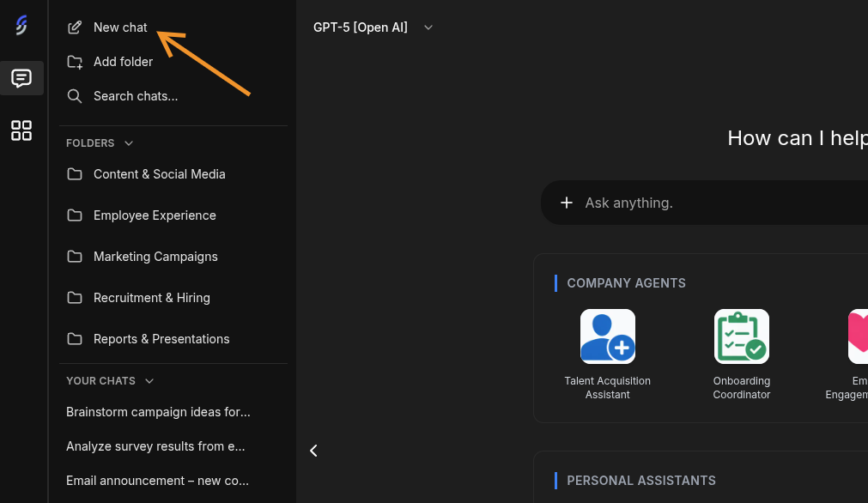Open the GPT-5 [Open AI] model dropdown
Image resolution: width=868 pixels, height=503 pixels.
coord(373,27)
